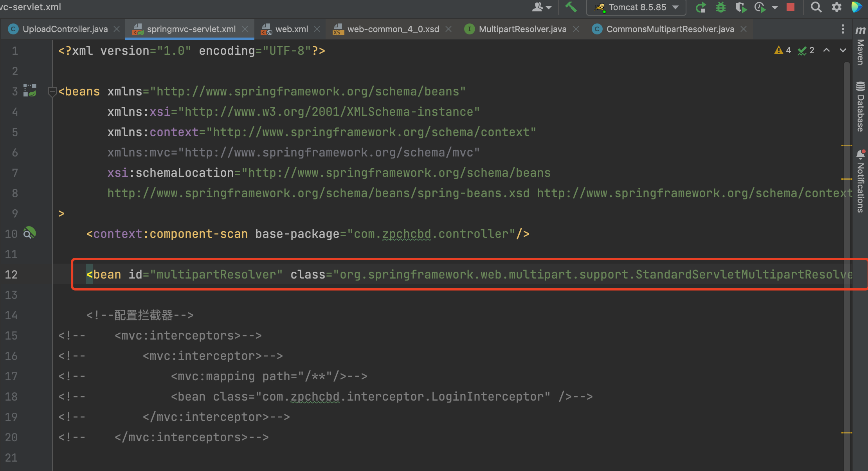Switch to the web.xml tab
Image resolution: width=868 pixels, height=471 pixels.
(x=291, y=29)
